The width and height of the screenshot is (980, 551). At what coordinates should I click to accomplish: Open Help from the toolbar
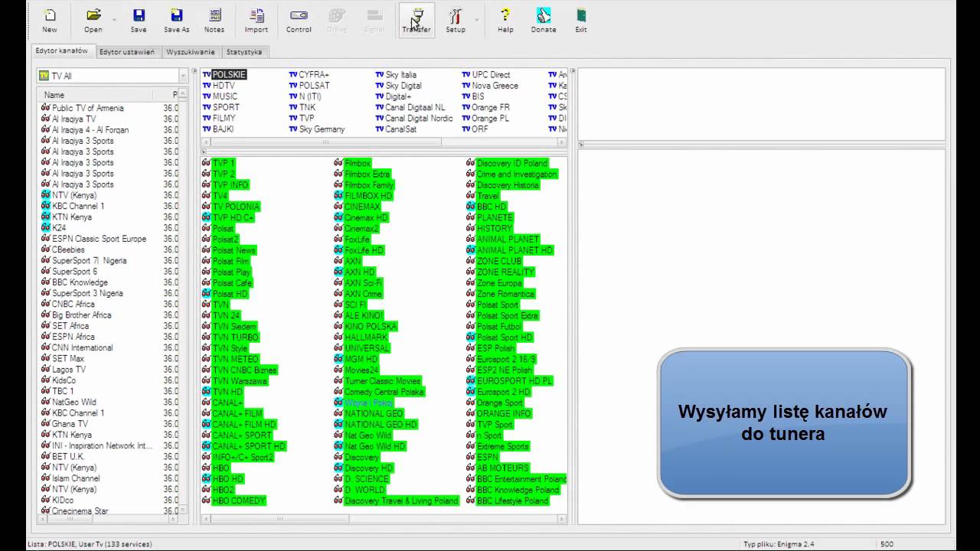(505, 21)
